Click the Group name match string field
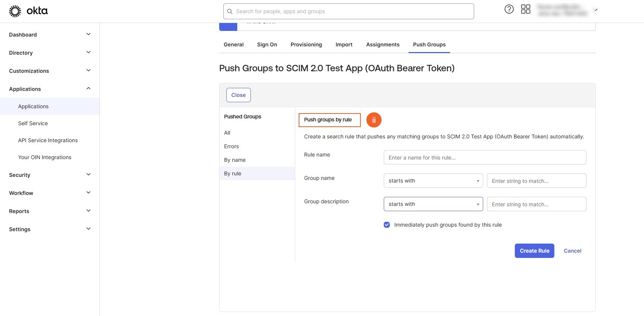 536,181
